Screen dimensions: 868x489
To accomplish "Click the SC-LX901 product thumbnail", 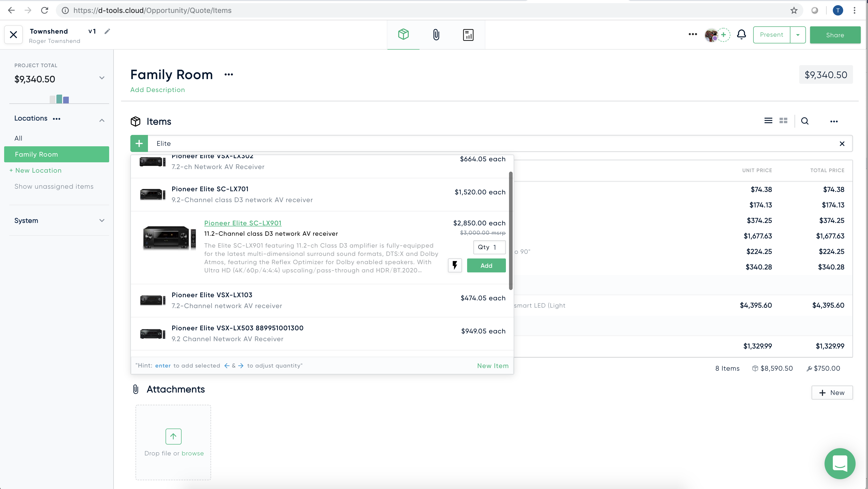I will tap(169, 238).
